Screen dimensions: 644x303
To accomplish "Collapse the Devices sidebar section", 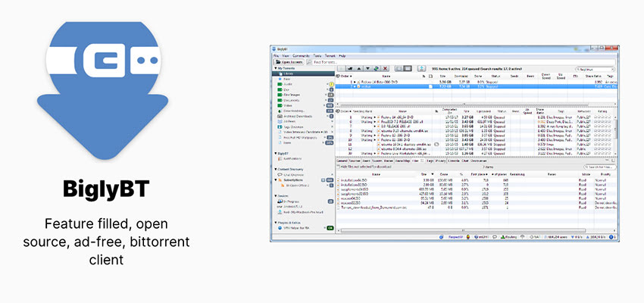I will click(276, 196).
